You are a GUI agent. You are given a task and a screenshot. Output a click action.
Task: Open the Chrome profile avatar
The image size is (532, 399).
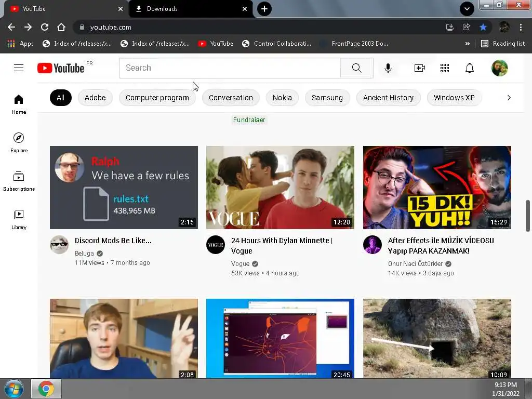[504, 27]
